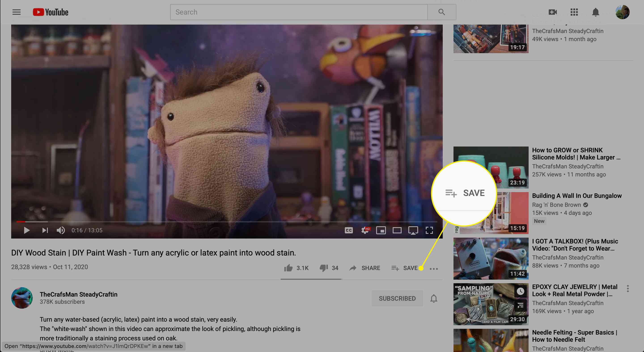Click the Sampling From Nature thumbnail
Viewport: 644px width, 352px height.
(491, 304)
